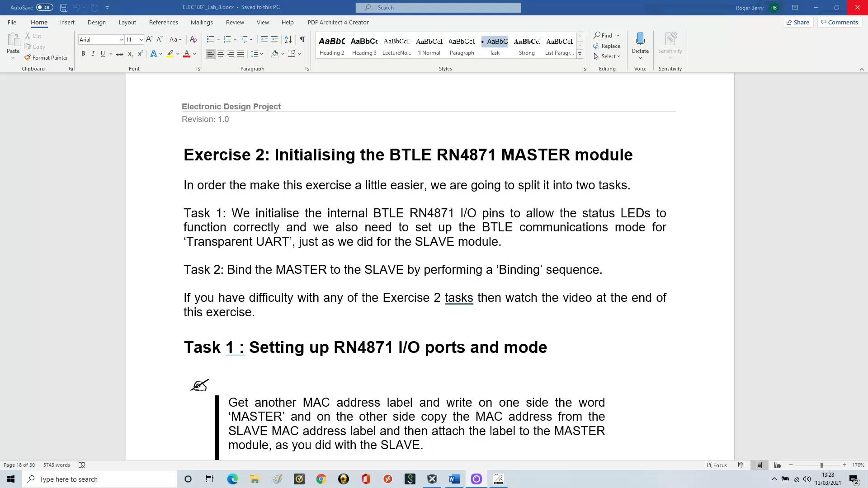The height and width of the screenshot is (488, 868).
Task: Toggle paragraph marks visibility
Action: 302,39
